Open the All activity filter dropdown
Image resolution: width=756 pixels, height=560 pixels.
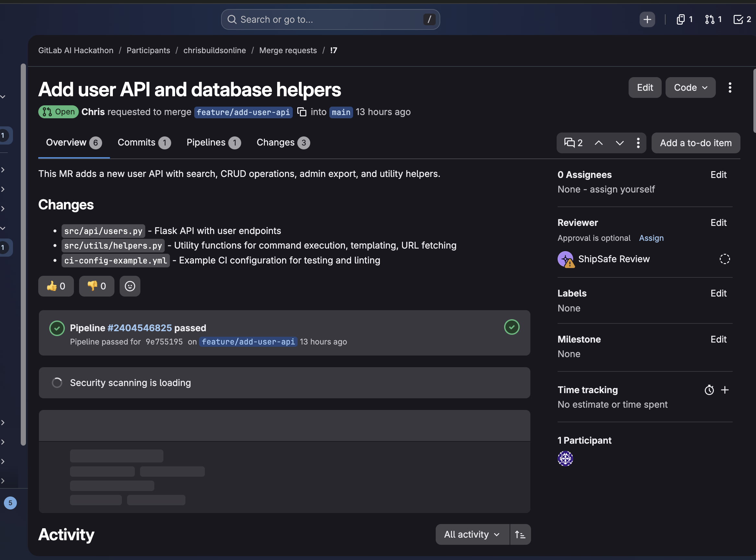point(472,535)
